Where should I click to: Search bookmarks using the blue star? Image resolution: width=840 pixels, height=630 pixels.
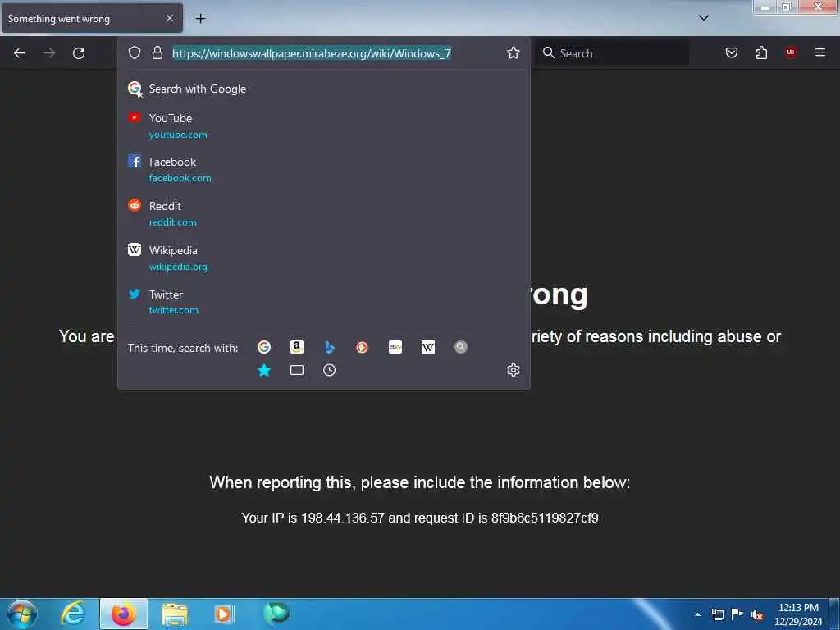tap(264, 370)
